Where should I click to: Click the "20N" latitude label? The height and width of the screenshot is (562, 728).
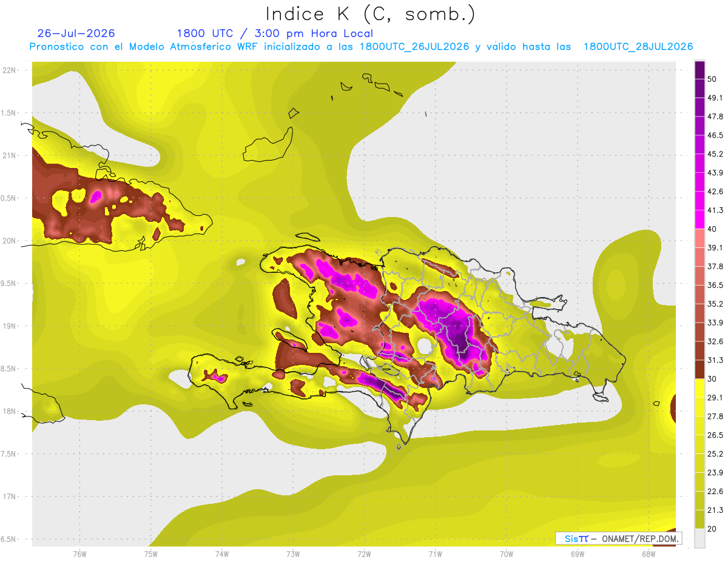point(9,241)
